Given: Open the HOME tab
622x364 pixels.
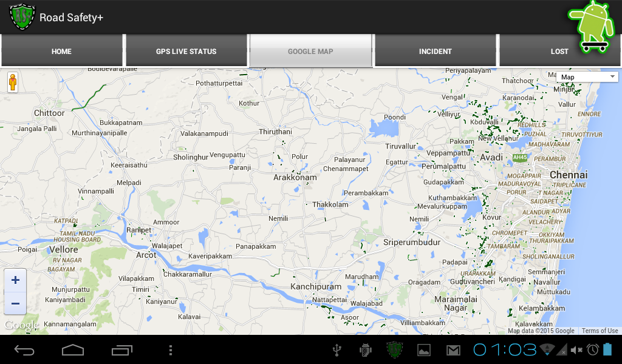Looking at the screenshot, I should pos(61,51).
